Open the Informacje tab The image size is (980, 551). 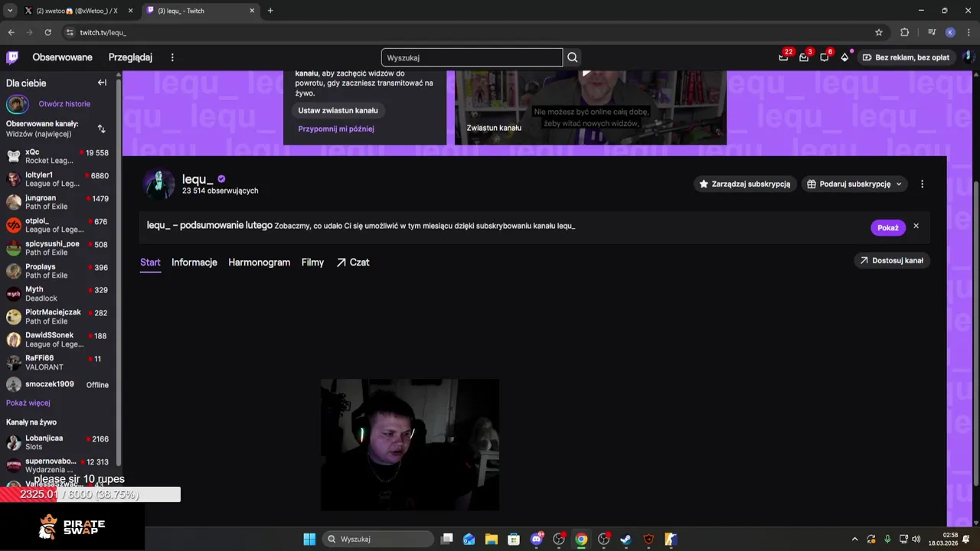tap(194, 262)
